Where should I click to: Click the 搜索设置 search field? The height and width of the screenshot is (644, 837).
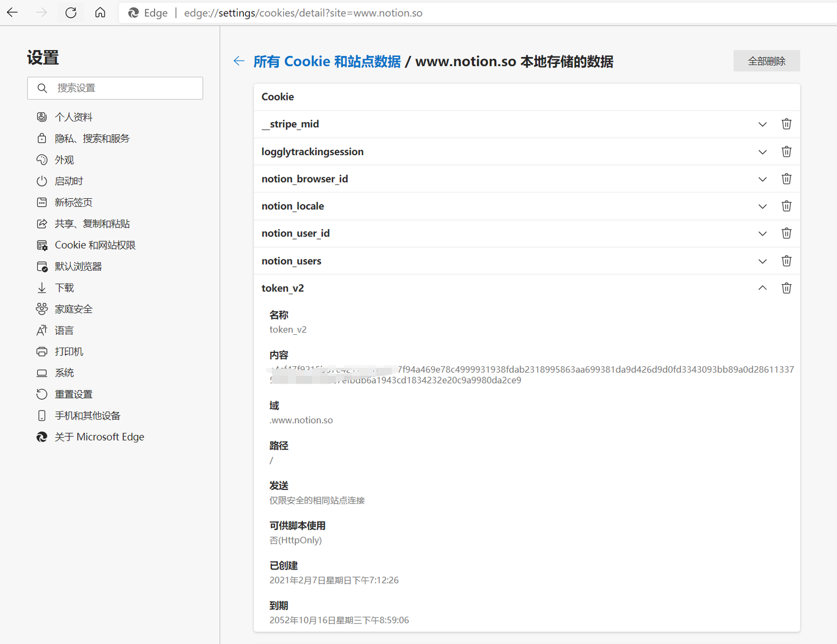coord(115,88)
